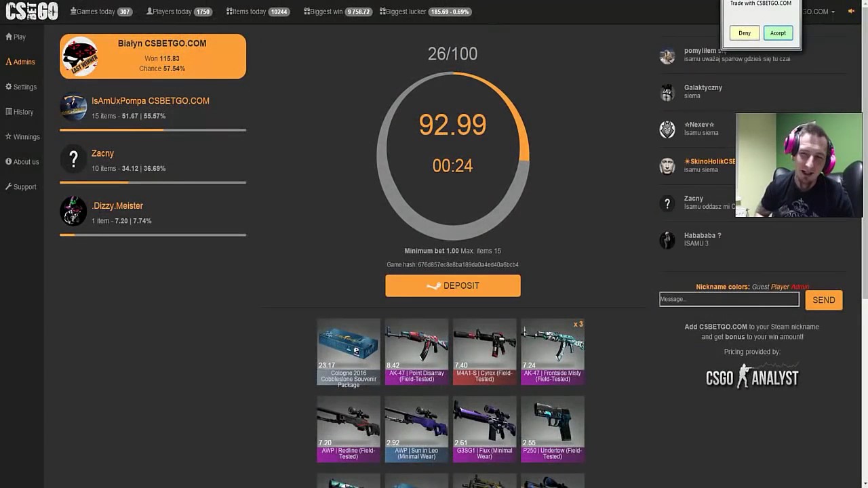
Task: Open the Support page
Action: [x=20, y=187]
